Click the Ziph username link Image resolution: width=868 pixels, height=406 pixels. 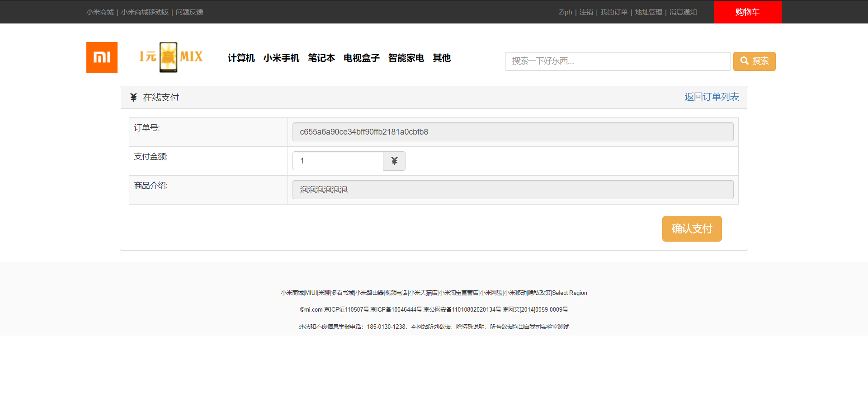pos(565,12)
